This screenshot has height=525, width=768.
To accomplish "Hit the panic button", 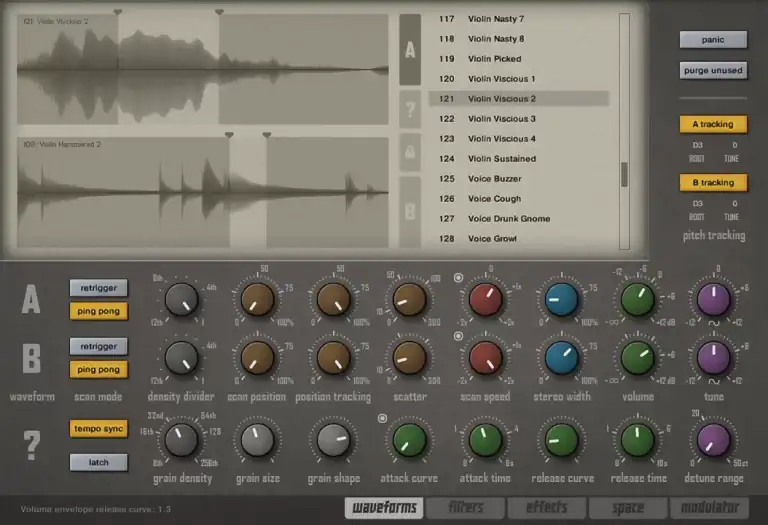I will [x=713, y=40].
